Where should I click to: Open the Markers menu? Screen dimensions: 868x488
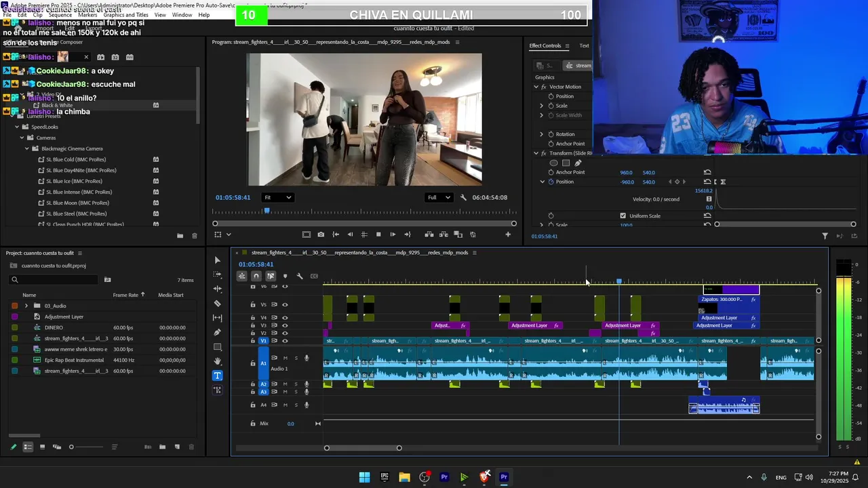coord(87,15)
